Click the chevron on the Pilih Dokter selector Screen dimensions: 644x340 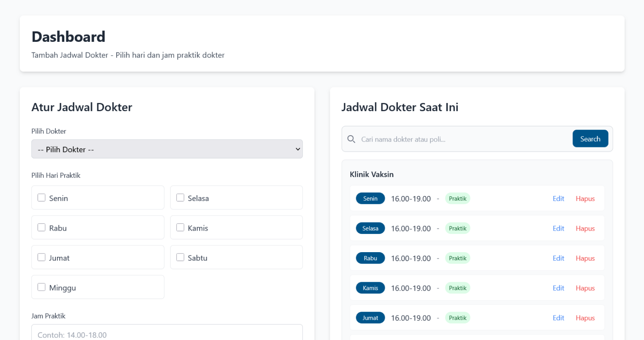297,149
